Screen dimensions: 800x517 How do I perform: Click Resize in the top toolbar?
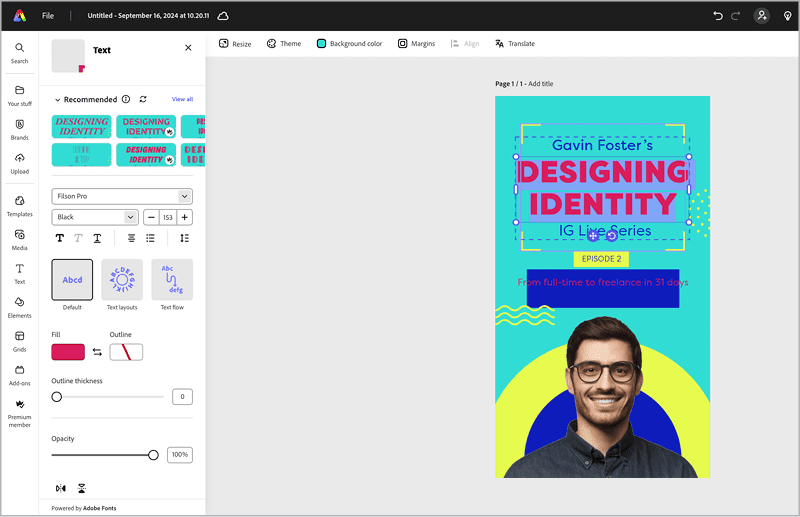(x=235, y=44)
